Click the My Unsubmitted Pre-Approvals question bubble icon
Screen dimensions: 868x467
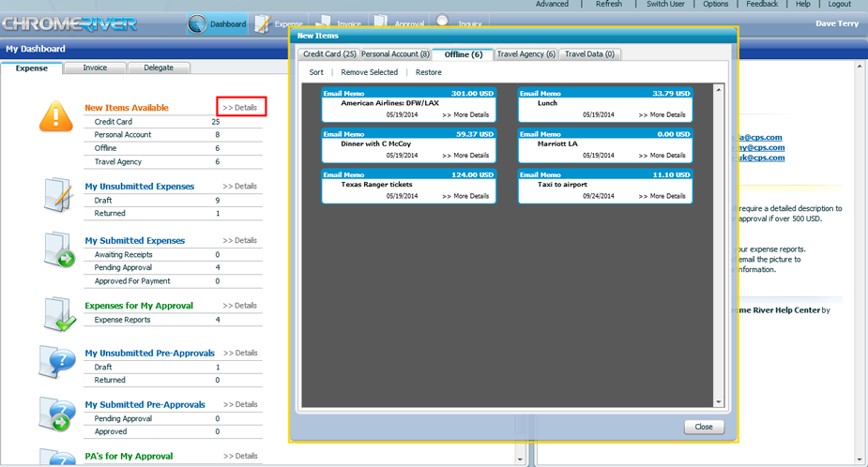[57, 362]
